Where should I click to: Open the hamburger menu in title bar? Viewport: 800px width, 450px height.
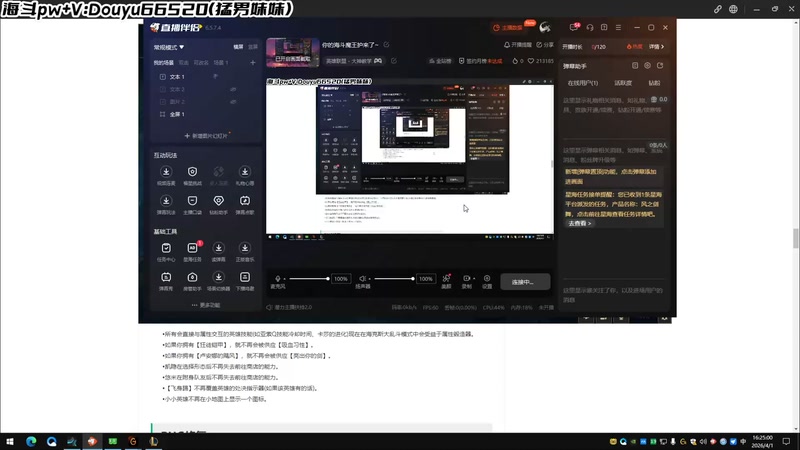click(618, 28)
